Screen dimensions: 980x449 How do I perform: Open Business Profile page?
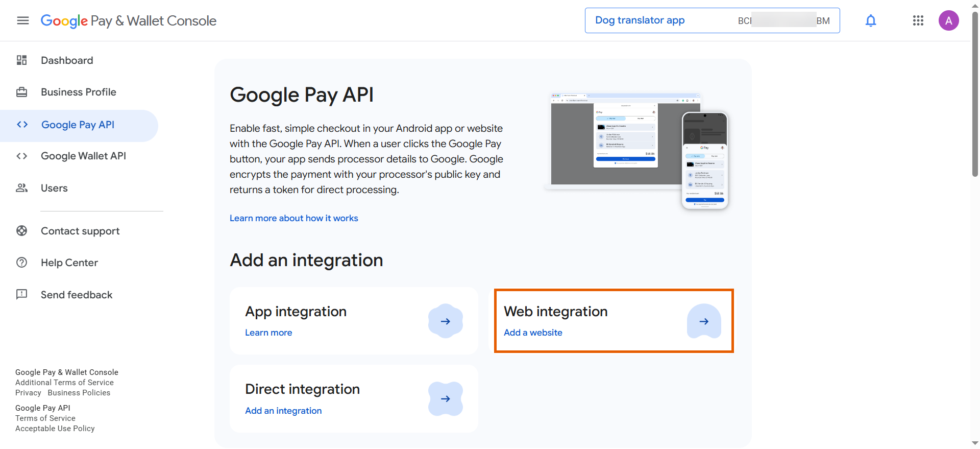(x=79, y=92)
